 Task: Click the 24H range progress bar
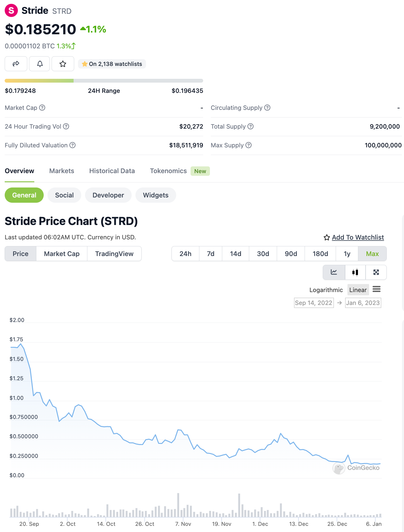104,81
